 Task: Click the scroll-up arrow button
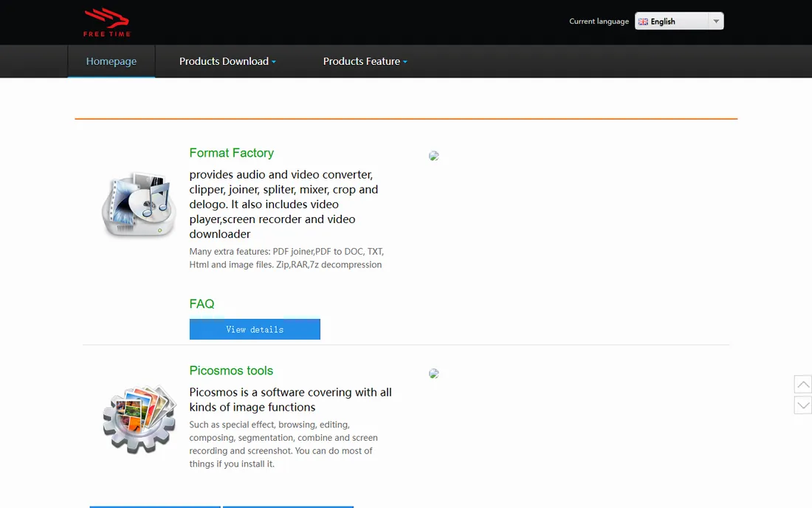tap(803, 384)
